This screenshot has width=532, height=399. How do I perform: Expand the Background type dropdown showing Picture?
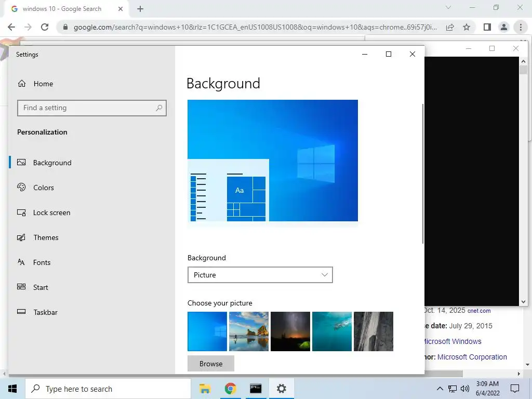coord(260,275)
